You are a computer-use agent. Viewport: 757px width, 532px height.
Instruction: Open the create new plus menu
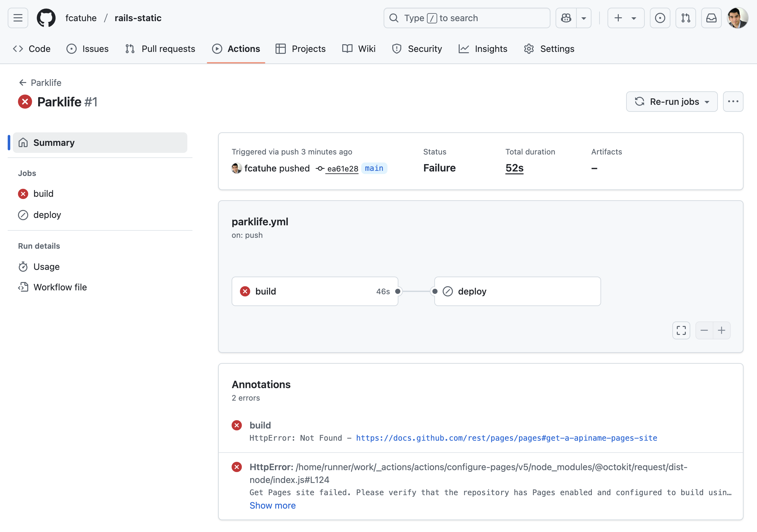click(x=625, y=18)
